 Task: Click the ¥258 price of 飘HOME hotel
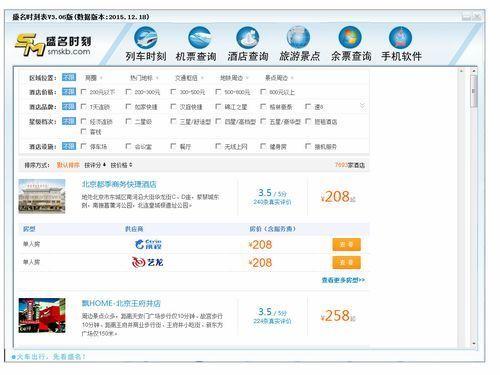338,316
